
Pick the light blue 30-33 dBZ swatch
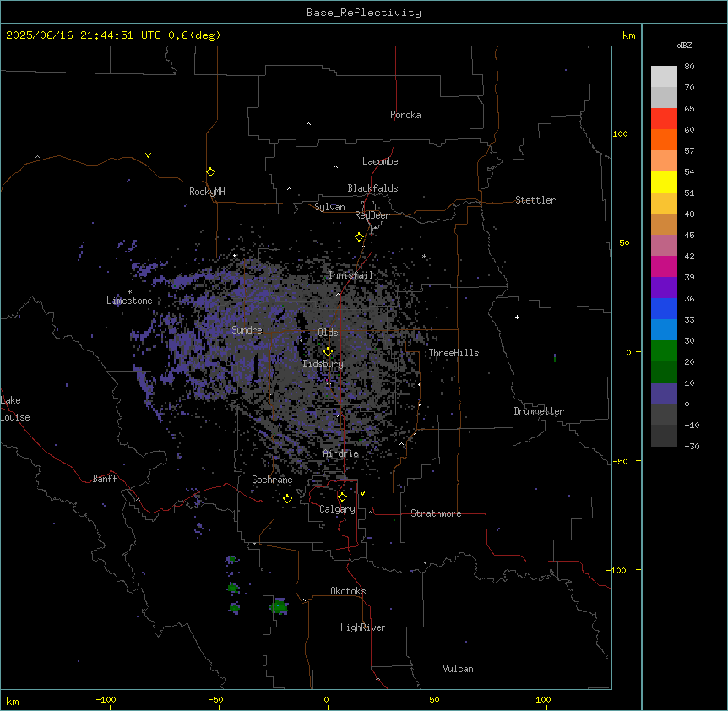click(664, 329)
